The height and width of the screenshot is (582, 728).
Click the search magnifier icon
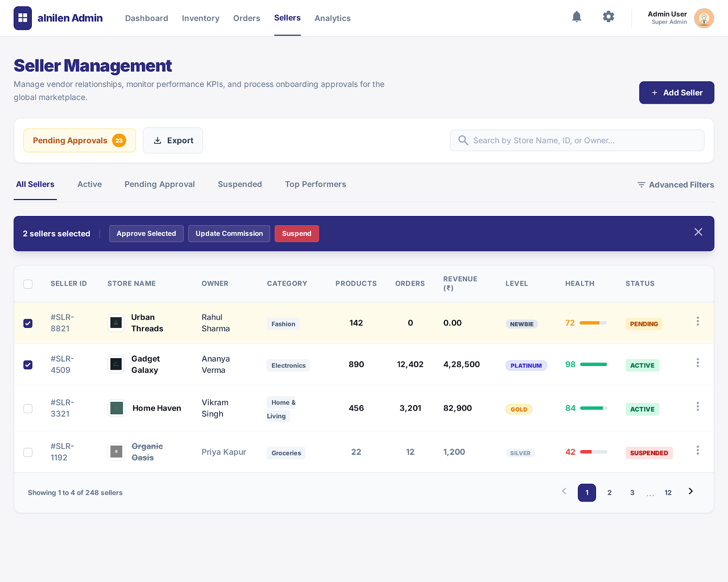pos(463,140)
